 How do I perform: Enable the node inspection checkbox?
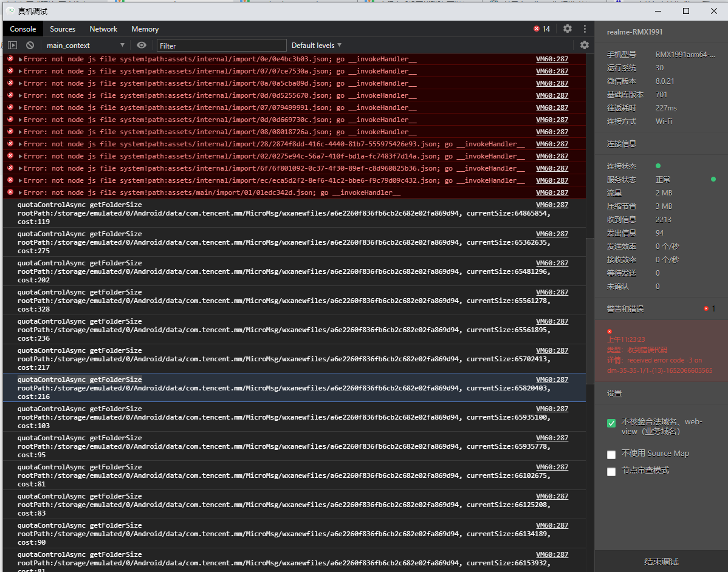611,471
